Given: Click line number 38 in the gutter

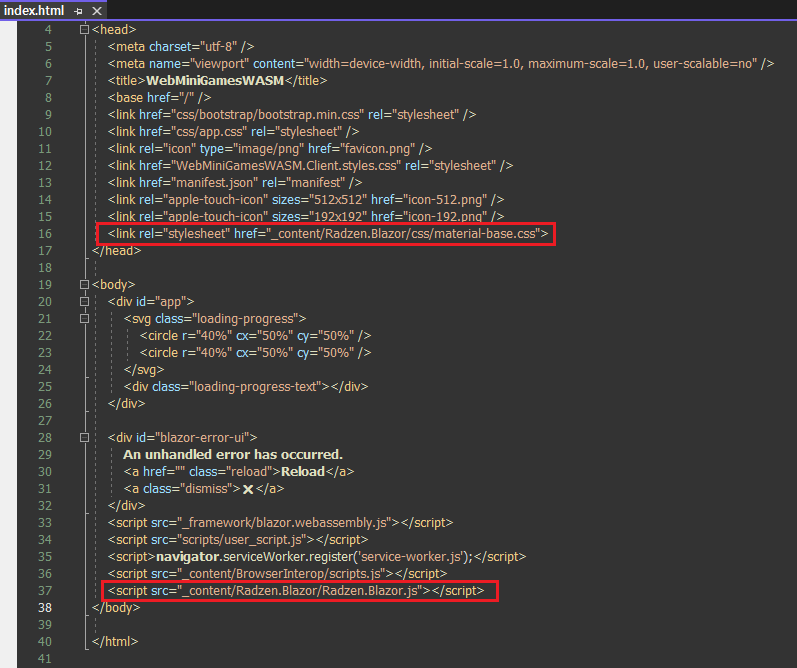Looking at the screenshot, I should coord(45,608).
